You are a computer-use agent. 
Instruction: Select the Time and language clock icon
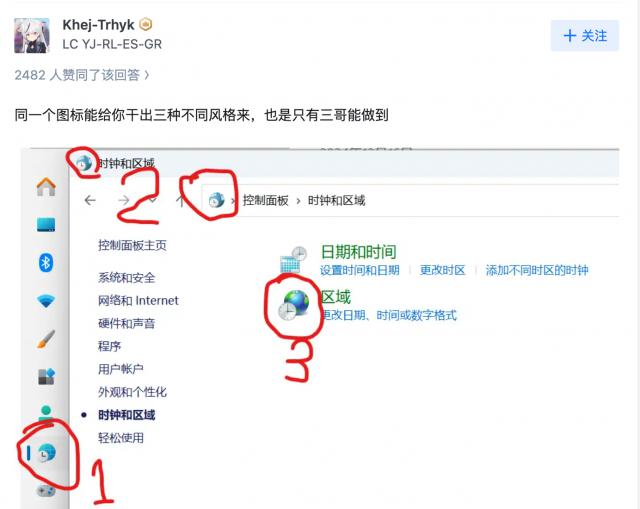point(47,453)
